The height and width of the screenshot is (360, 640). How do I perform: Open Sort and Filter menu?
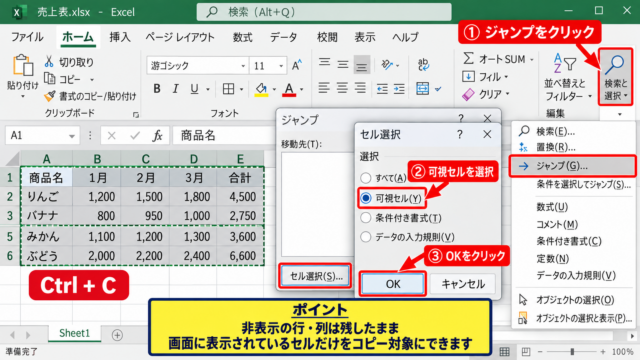pyautogui.click(x=568, y=77)
